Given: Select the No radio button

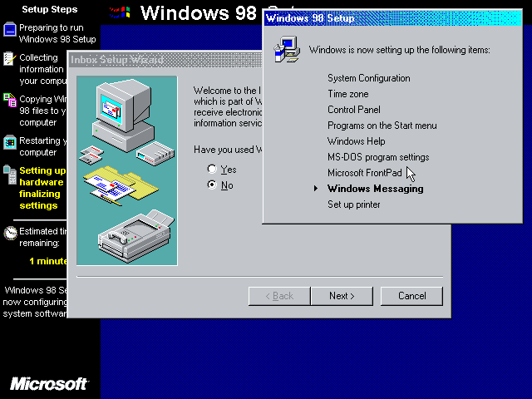Looking at the screenshot, I should [212, 185].
